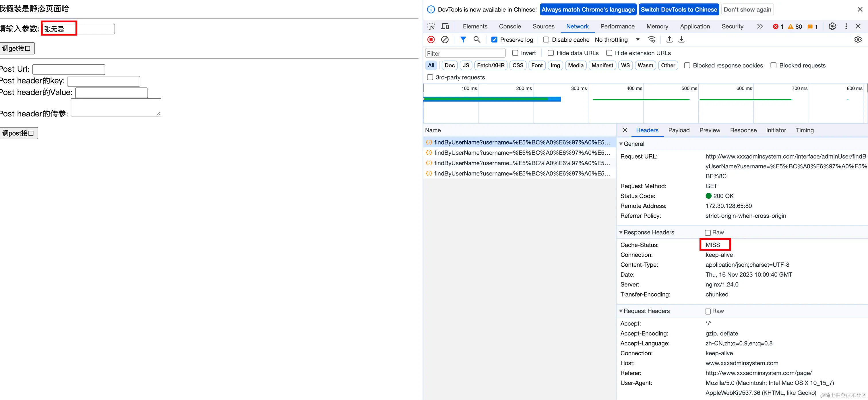Toggle the network filter funnel icon
Viewport: 868px width, 400px height.
(463, 40)
